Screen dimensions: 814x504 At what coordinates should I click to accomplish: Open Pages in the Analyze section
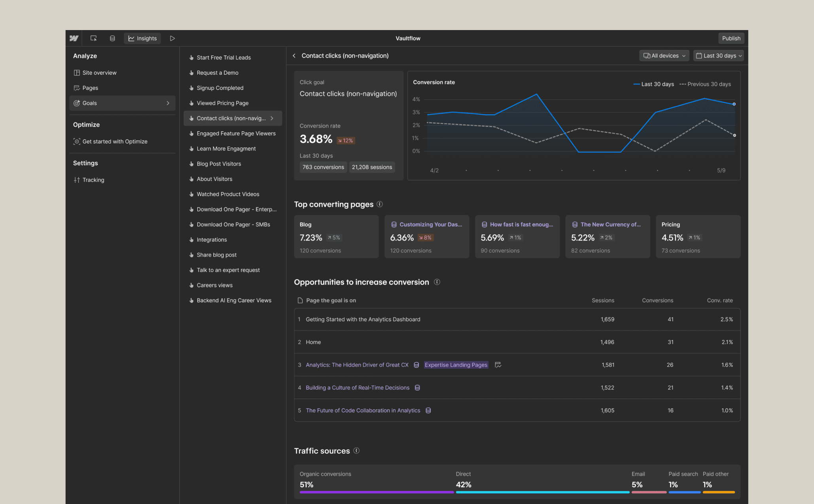point(122,88)
